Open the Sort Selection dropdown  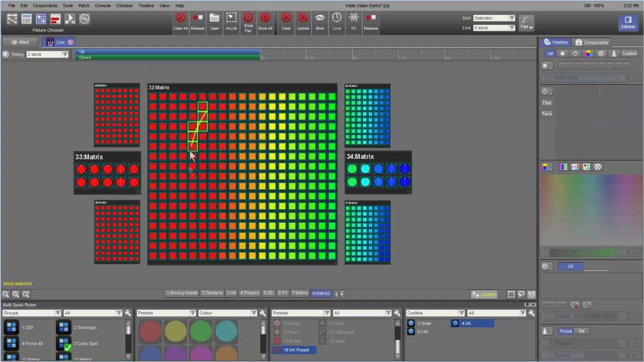494,18
